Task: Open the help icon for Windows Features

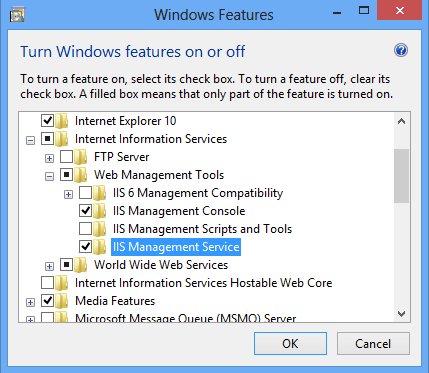Action: pyautogui.click(x=401, y=51)
